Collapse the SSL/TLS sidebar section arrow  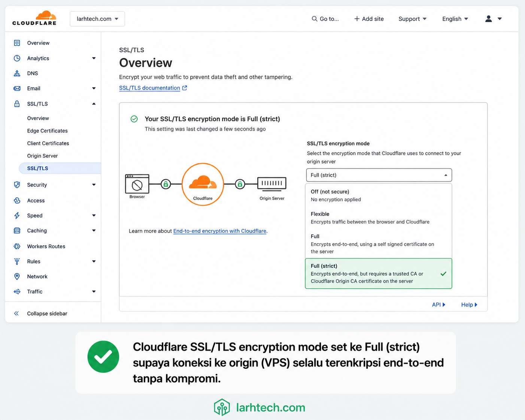[94, 104]
